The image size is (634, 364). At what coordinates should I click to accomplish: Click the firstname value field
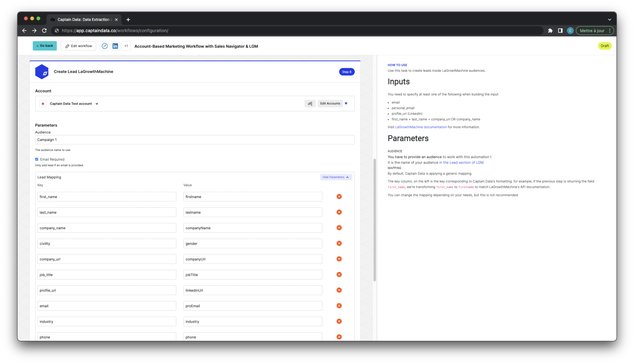pos(253,197)
